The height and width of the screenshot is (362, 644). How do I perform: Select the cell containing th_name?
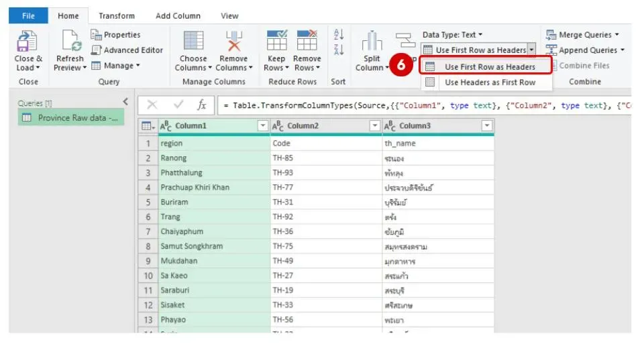coord(438,143)
